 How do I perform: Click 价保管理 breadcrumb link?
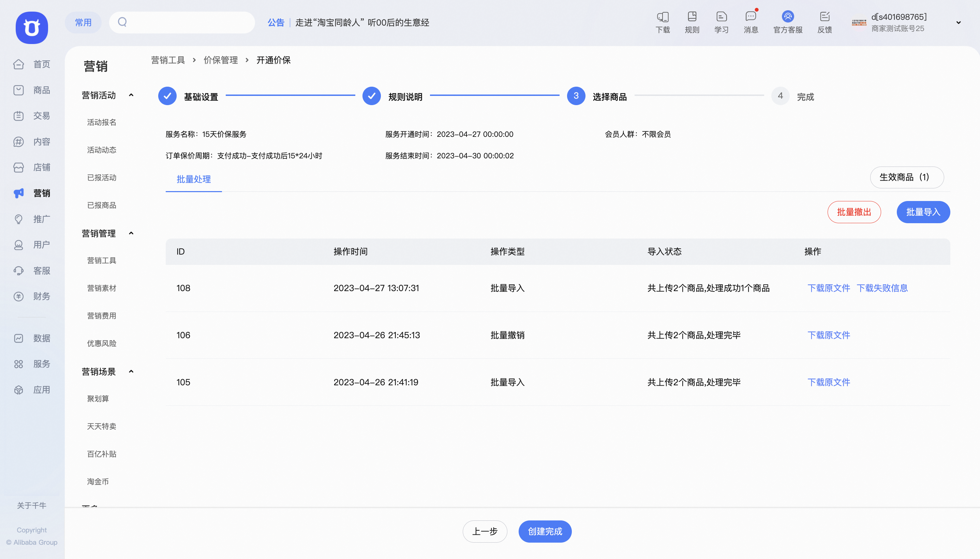tap(221, 60)
